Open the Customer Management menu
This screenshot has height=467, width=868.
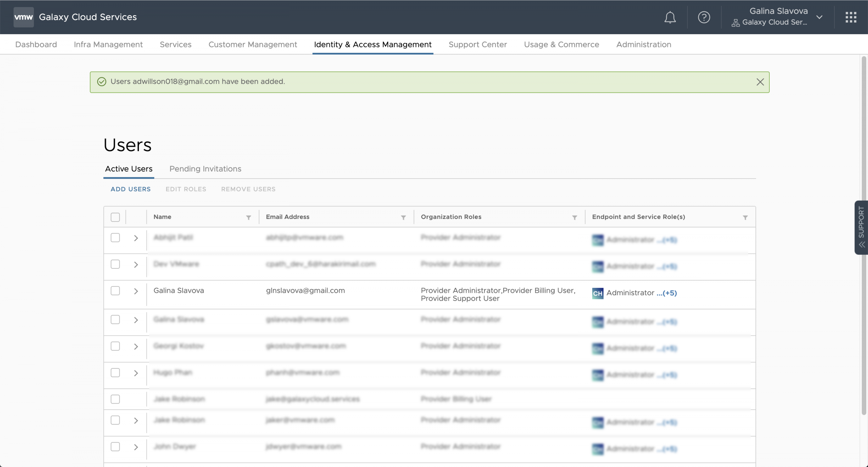pos(253,44)
